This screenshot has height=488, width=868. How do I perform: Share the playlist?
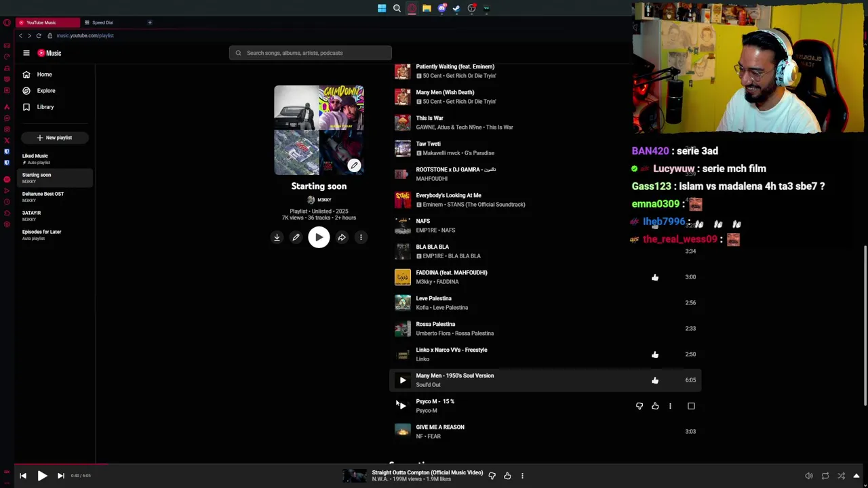(342, 237)
